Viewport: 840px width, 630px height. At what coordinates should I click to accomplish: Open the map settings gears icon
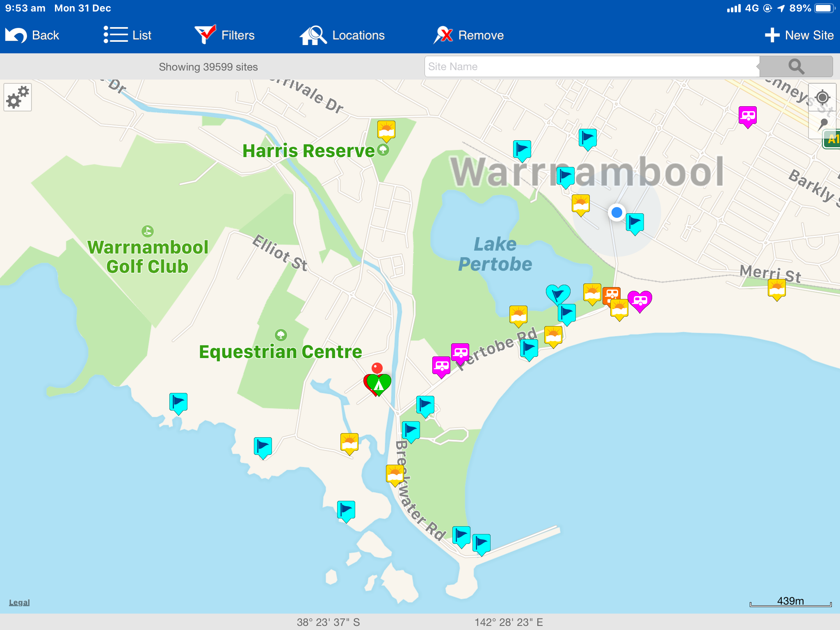click(x=18, y=98)
